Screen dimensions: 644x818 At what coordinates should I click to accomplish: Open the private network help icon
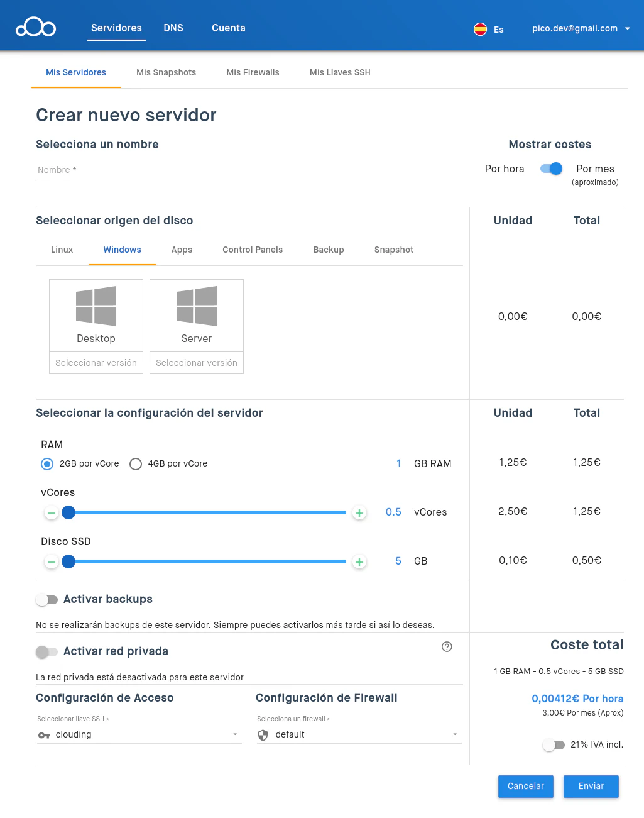447,647
